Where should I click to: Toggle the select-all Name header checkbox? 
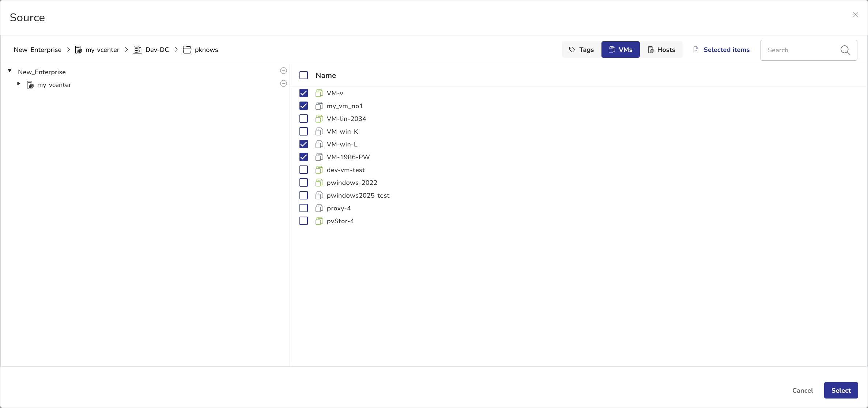(303, 75)
